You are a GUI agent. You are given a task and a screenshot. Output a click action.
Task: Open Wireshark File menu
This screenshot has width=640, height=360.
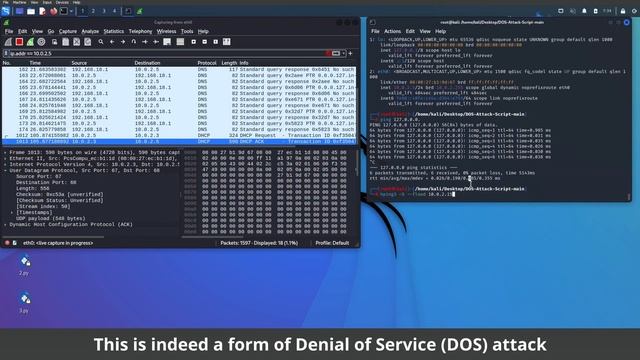(x=9, y=31)
